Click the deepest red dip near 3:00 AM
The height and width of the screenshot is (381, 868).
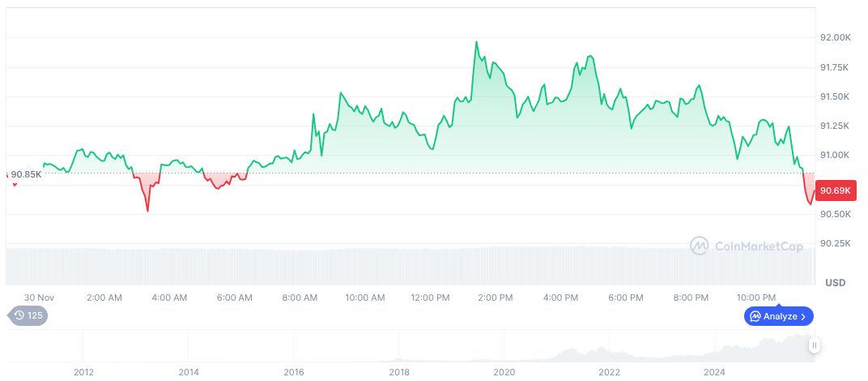tap(147, 211)
